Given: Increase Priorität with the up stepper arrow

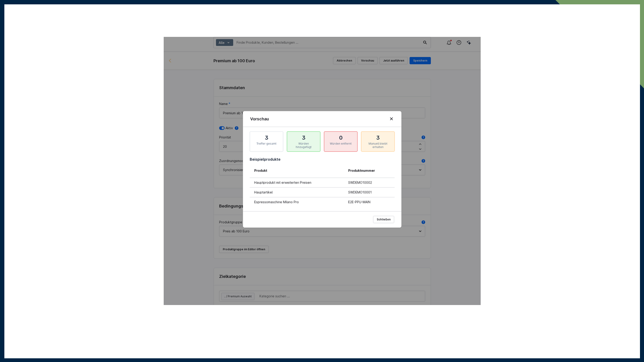Looking at the screenshot, I should click(420, 144).
